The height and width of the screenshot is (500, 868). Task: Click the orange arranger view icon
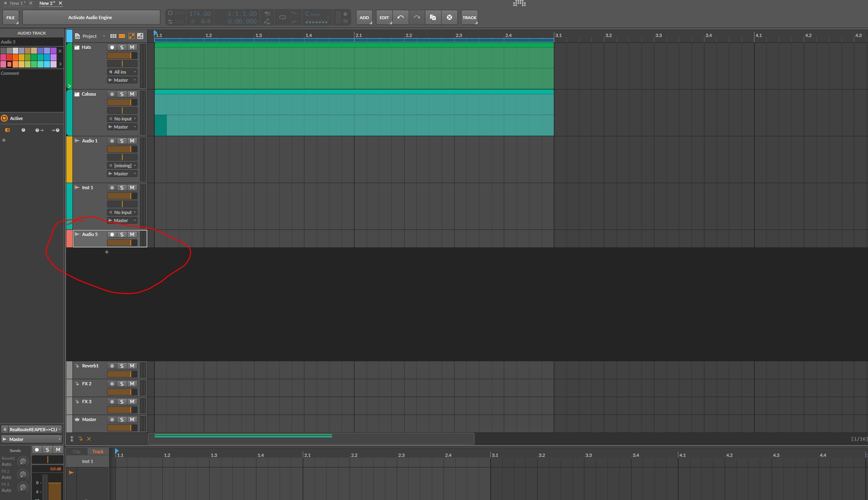pyautogui.click(x=122, y=36)
